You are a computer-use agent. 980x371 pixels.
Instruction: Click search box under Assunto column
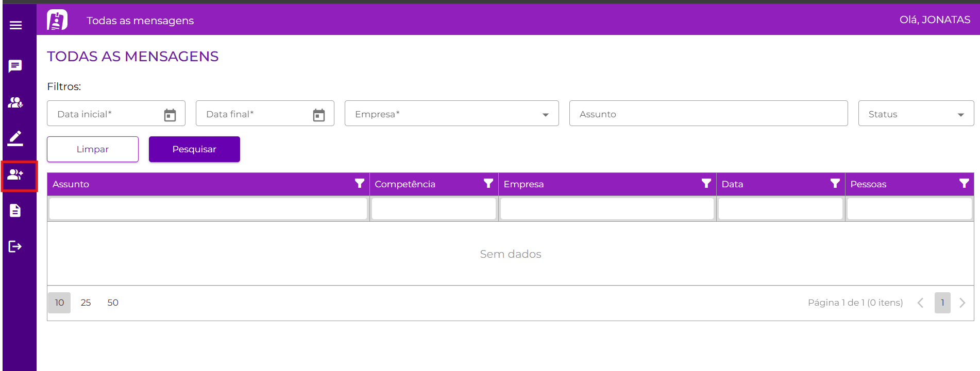point(208,209)
